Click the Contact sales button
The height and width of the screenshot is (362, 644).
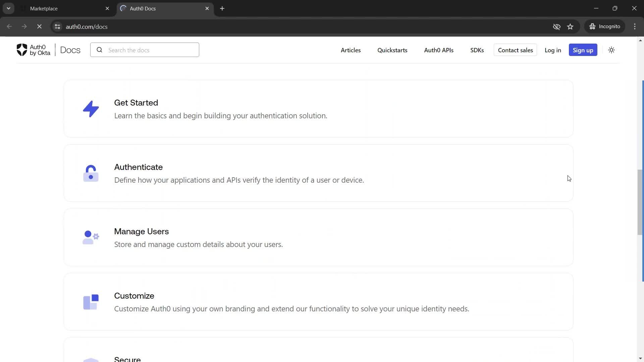pyautogui.click(x=515, y=50)
